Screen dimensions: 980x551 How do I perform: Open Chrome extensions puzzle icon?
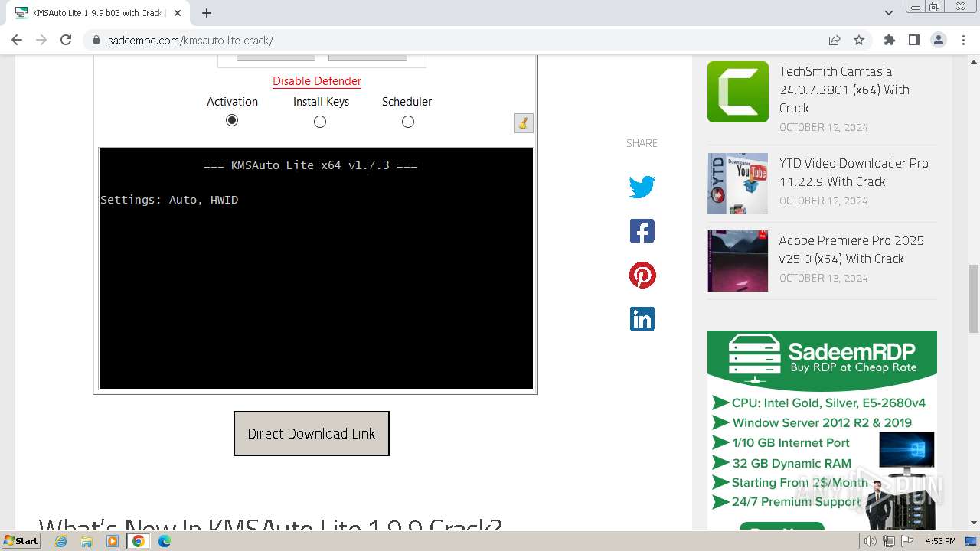click(x=889, y=40)
